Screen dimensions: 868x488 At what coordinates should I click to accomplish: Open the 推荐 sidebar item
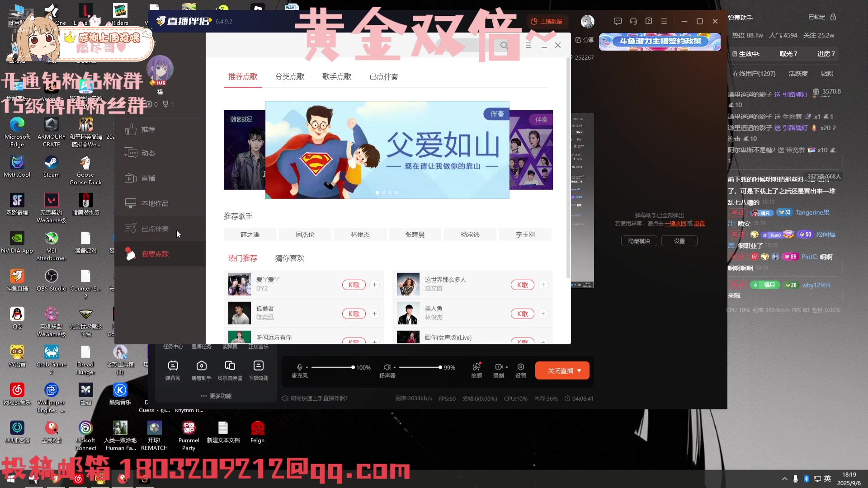coord(160,129)
